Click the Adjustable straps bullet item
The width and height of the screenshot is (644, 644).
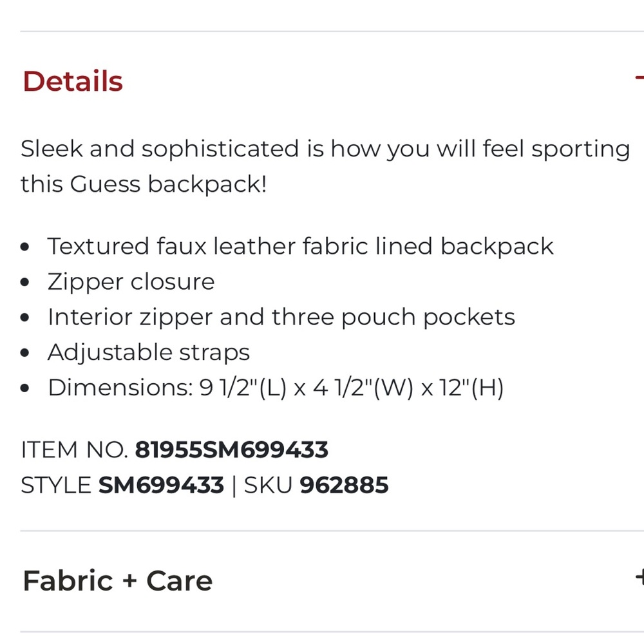click(x=148, y=352)
